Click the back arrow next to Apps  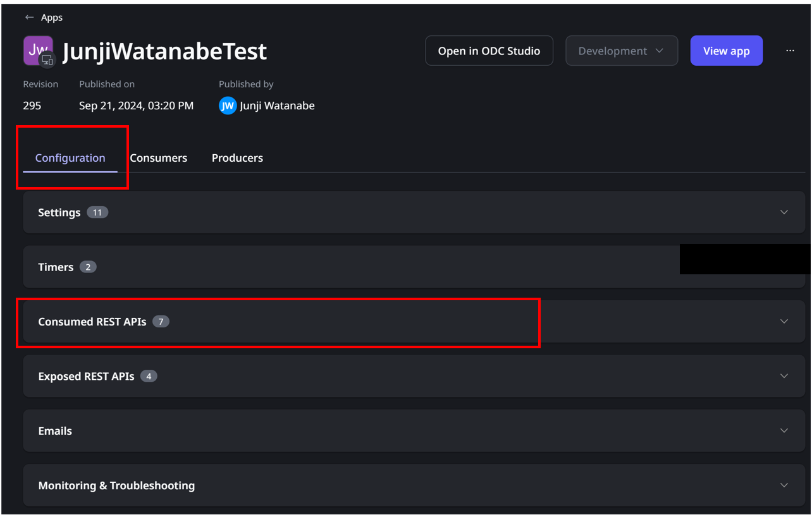point(29,17)
